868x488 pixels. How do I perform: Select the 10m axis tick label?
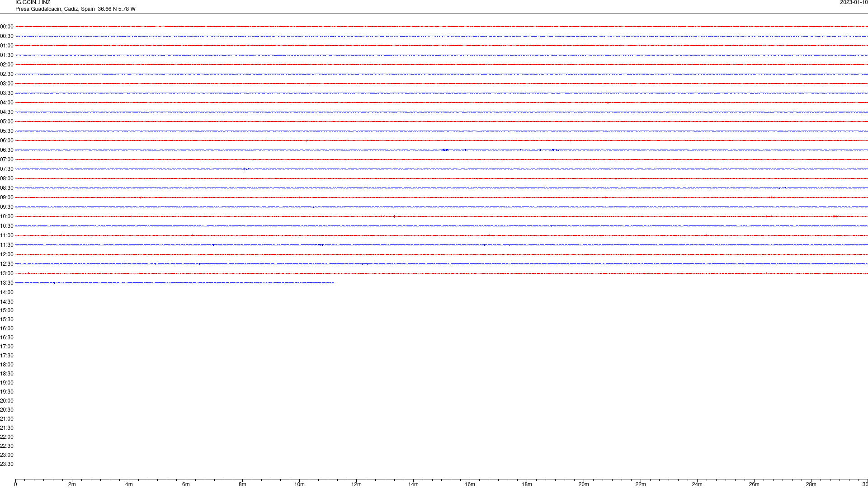point(299,484)
